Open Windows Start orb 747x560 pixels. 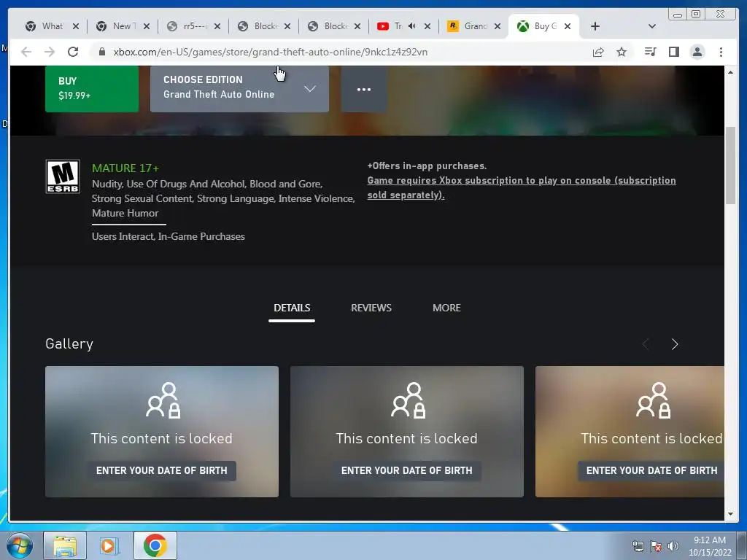(x=20, y=545)
